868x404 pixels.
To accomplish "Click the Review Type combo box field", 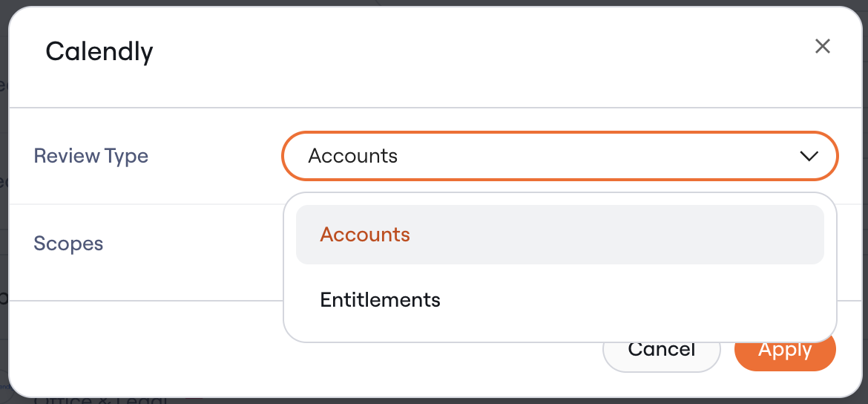I will 559,156.
